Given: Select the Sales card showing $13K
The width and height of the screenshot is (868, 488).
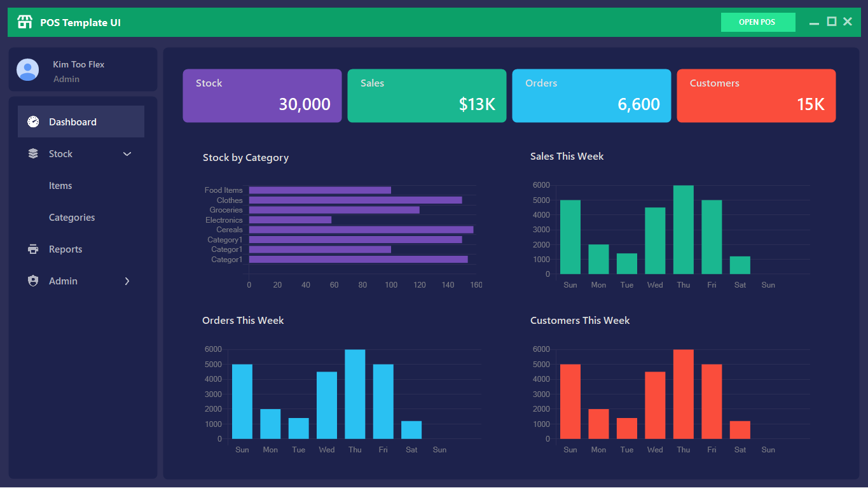Looking at the screenshot, I should click(x=427, y=95).
